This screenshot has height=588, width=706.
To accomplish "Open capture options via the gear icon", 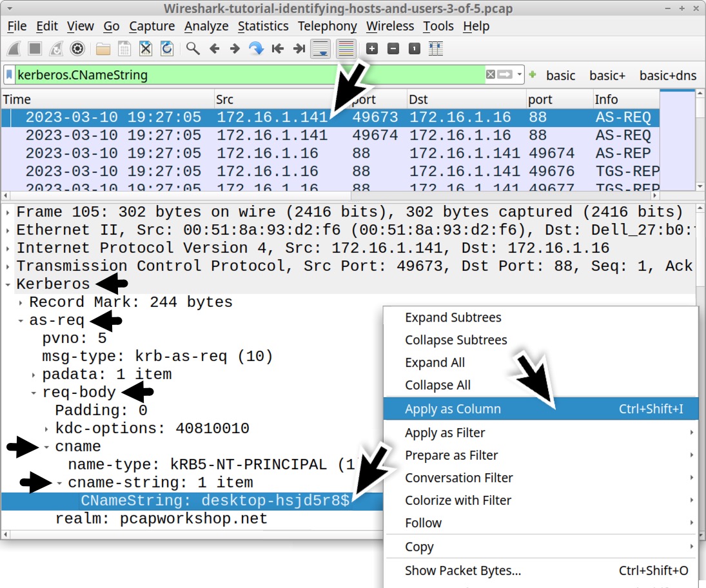I will [76, 47].
